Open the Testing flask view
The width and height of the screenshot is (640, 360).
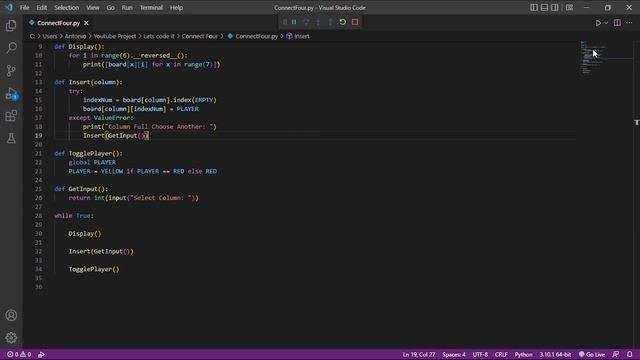[11, 138]
